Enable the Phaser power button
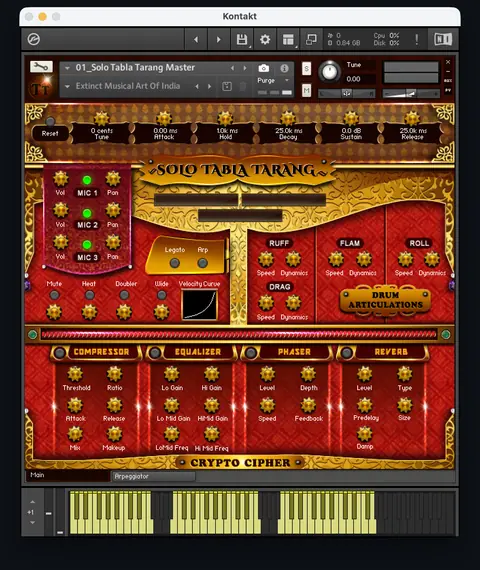Screen dimensions: 480x570 click(x=251, y=352)
